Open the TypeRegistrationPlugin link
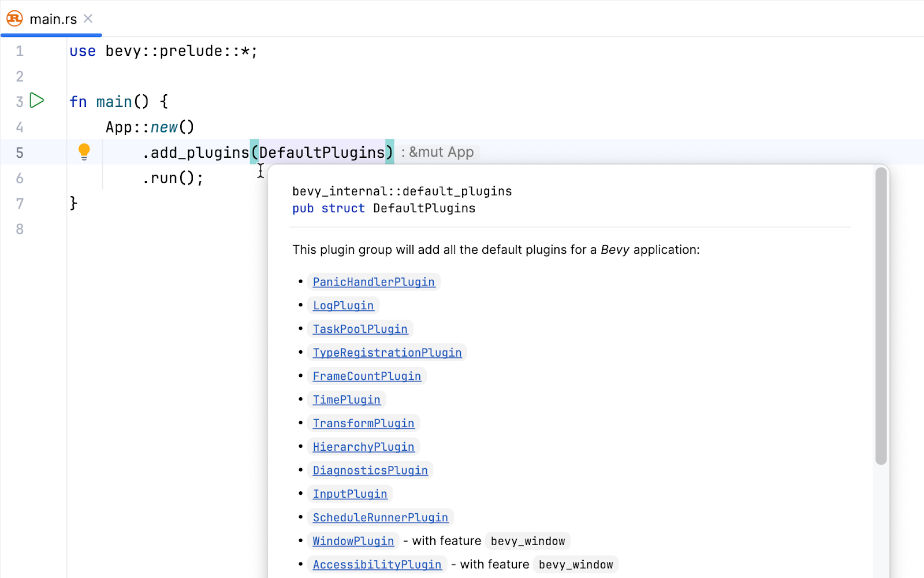The image size is (924, 578). [x=387, y=353]
